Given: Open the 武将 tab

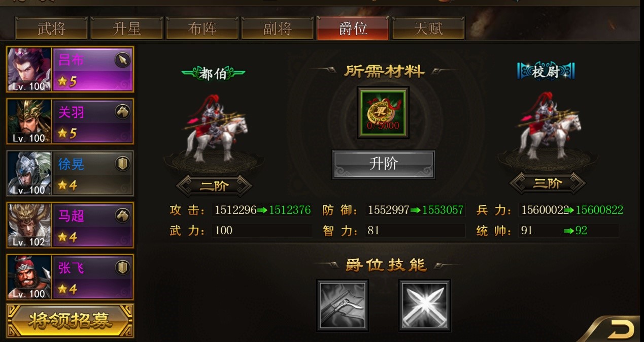Looking at the screenshot, I should [x=52, y=28].
